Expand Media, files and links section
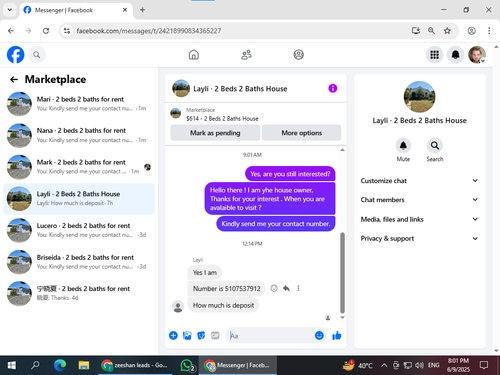Screen dimensions: 500x375 pos(419,219)
